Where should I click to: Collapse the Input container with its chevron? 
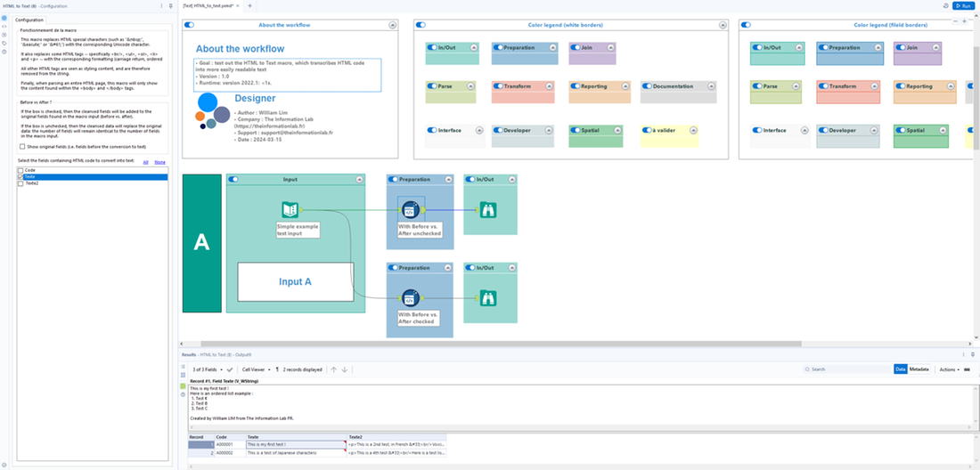(359, 179)
